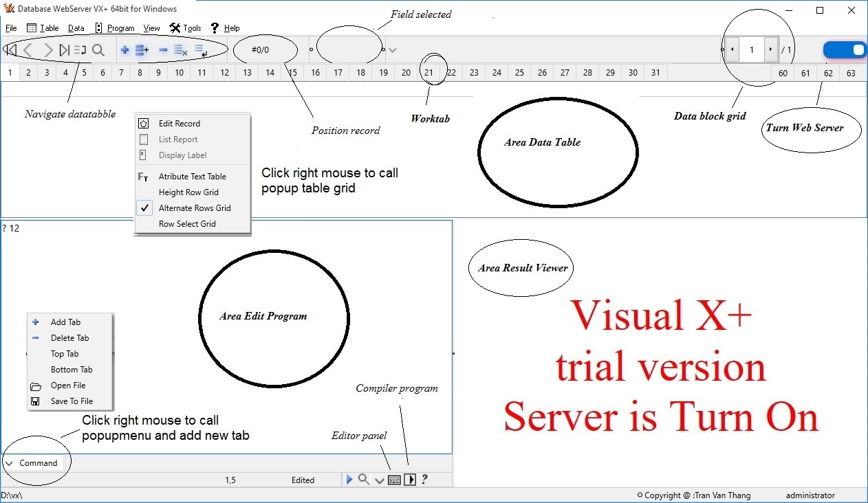Select Row Select Grid option
868x503 pixels.
(x=187, y=224)
